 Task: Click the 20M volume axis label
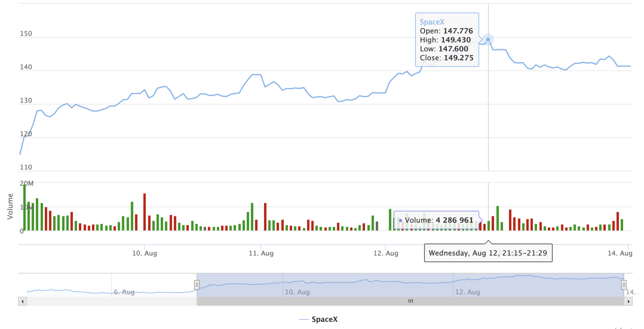click(x=27, y=183)
